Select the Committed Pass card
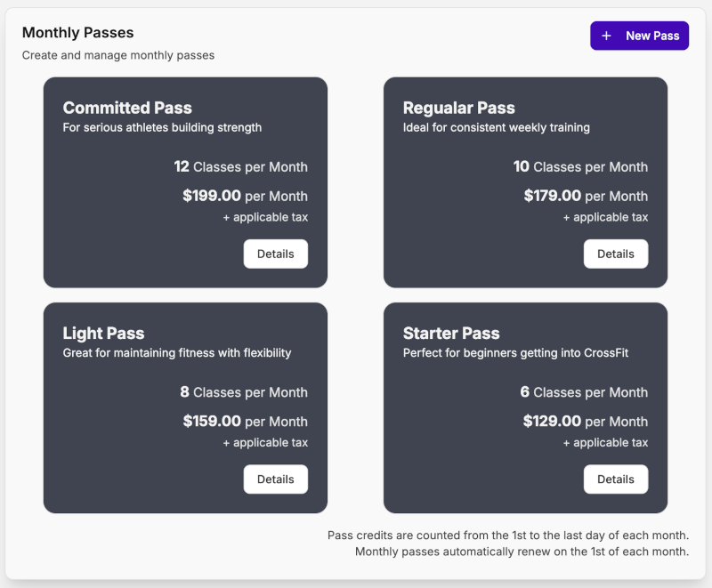This screenshot has width=712, height=588. coord(185,181)
